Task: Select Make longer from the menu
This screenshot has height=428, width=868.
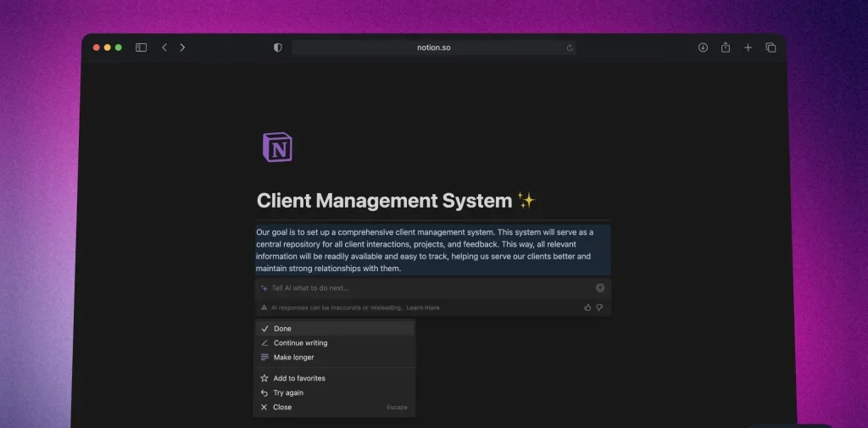Action: coord(293,358)
